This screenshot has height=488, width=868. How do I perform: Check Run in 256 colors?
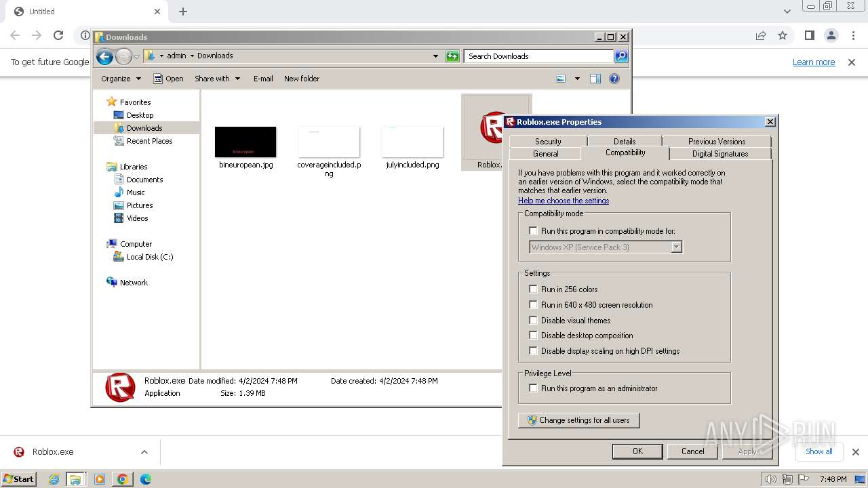(533, 289)
